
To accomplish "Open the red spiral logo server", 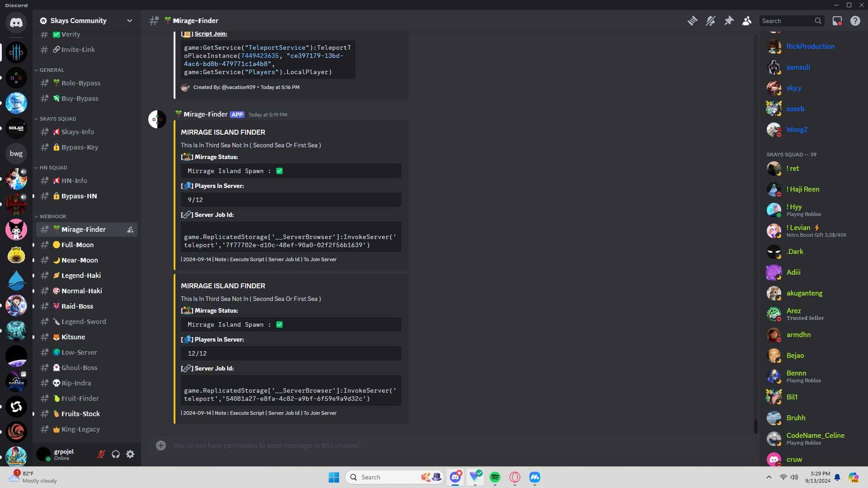I will click(16, 432).
